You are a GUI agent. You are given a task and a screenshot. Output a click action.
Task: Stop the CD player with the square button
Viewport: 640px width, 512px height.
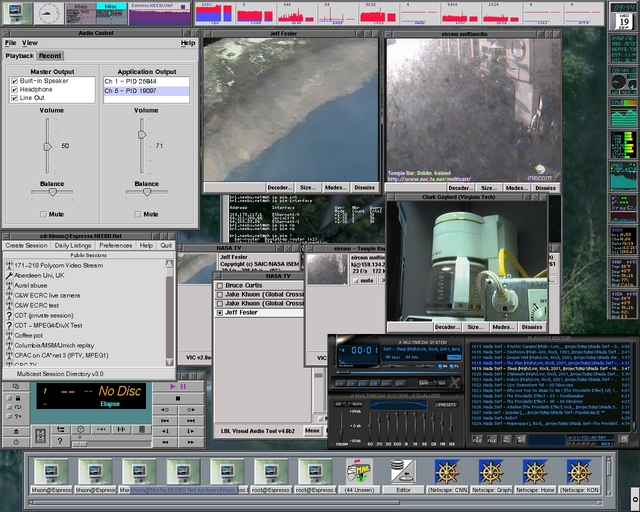click(x=178, y=398)
